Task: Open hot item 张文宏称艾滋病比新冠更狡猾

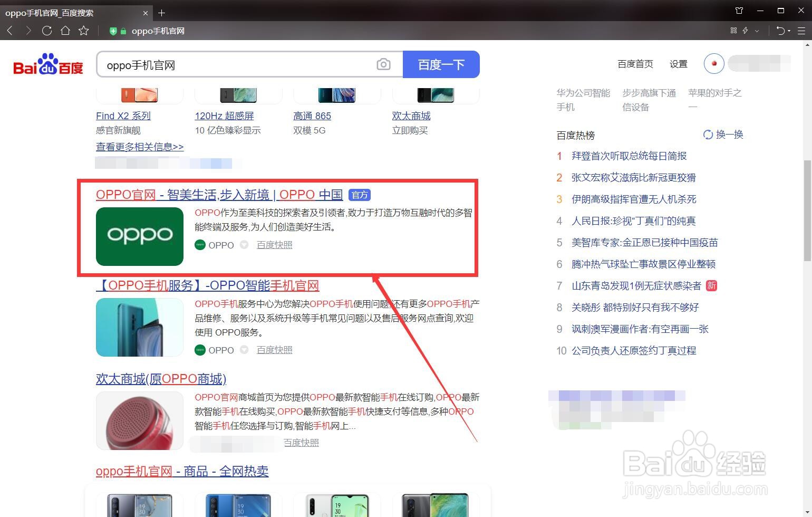Action: [x=634, y=177]
